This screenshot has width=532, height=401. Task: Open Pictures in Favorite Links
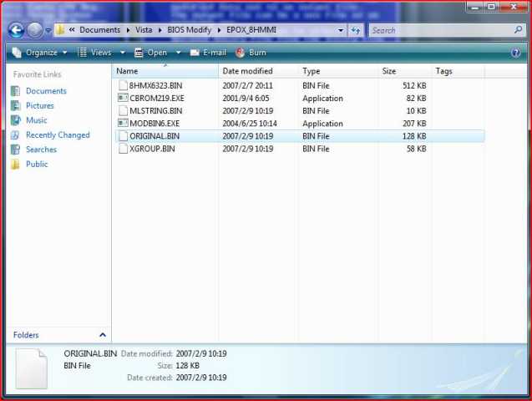40,105
